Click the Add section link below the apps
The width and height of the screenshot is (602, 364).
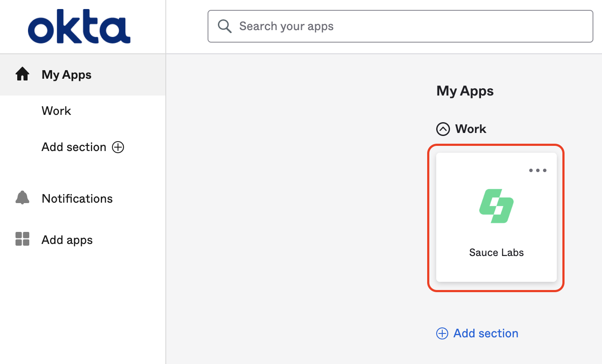point(485,333)
